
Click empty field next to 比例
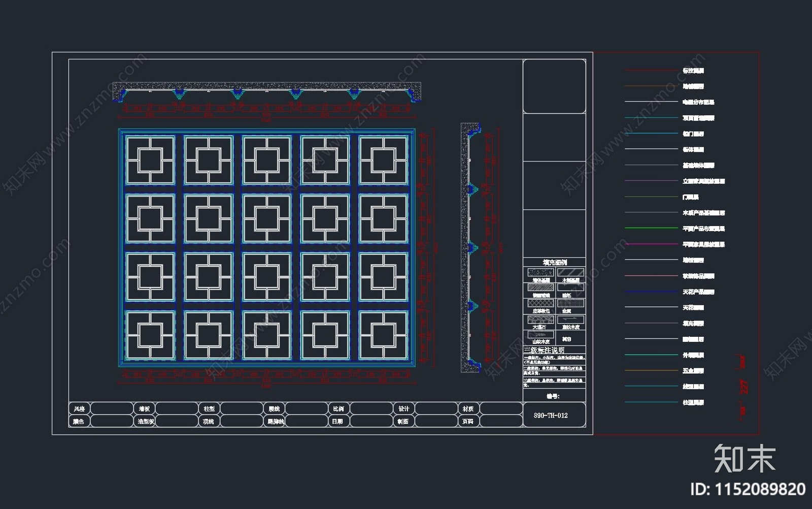370,409
